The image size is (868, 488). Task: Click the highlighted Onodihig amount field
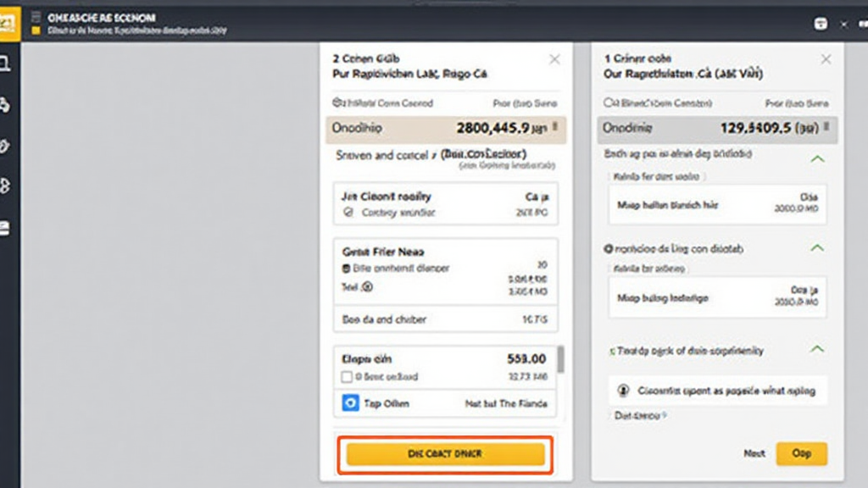coord(445,127)
